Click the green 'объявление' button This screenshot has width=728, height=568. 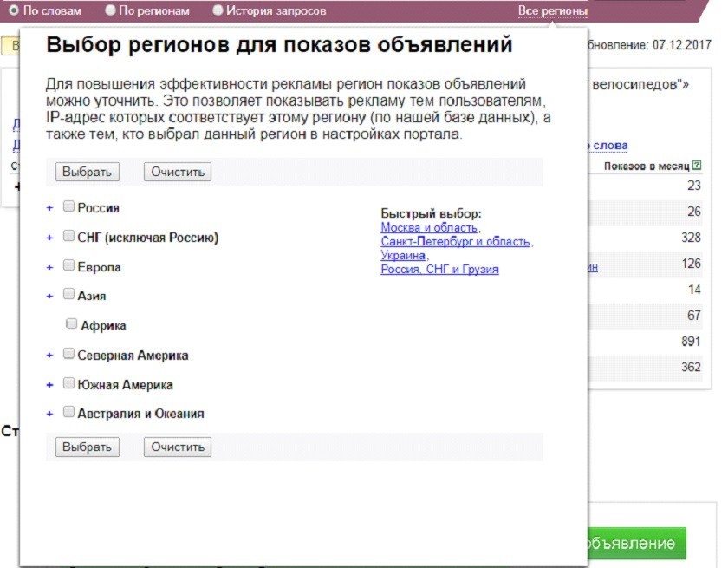[x=636, y=543]
